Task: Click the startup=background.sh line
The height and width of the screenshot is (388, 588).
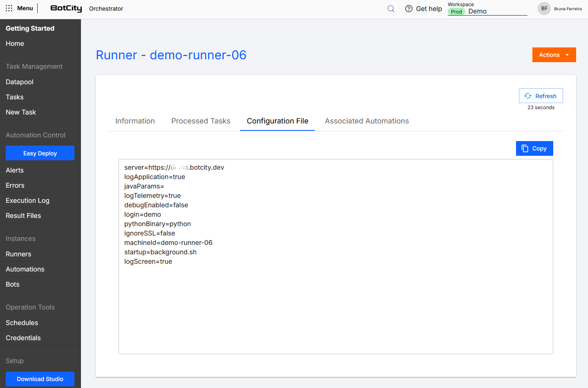Action: 160,252
